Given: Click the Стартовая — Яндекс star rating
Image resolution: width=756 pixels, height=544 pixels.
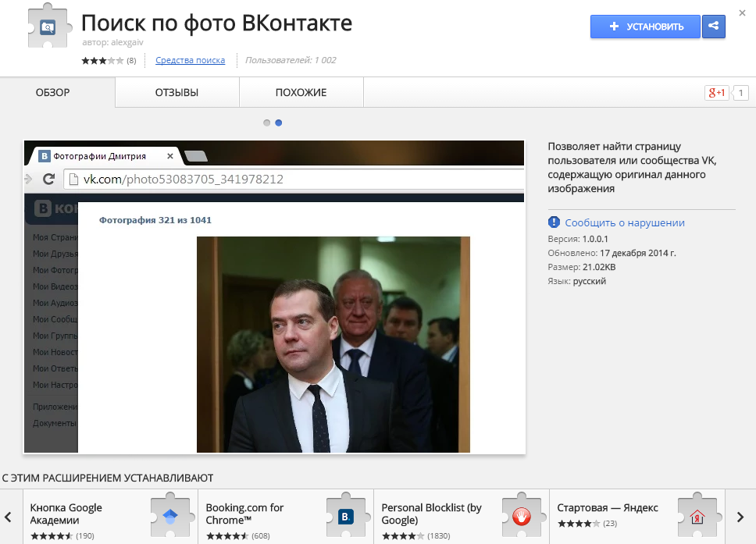Looking at the screenshot, I should pos(579,524).
